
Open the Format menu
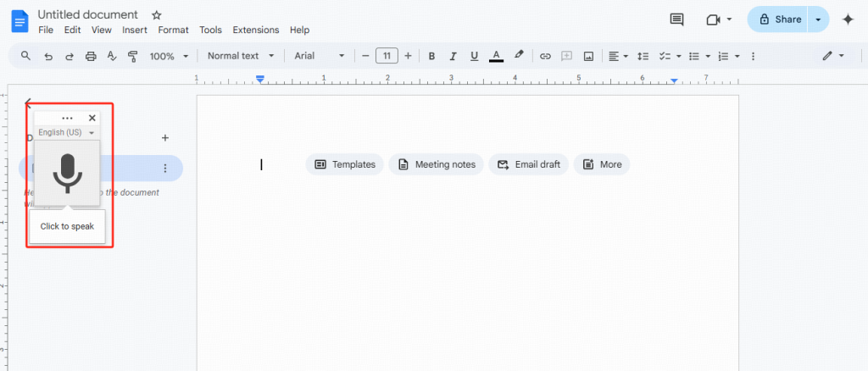(173, 30)
